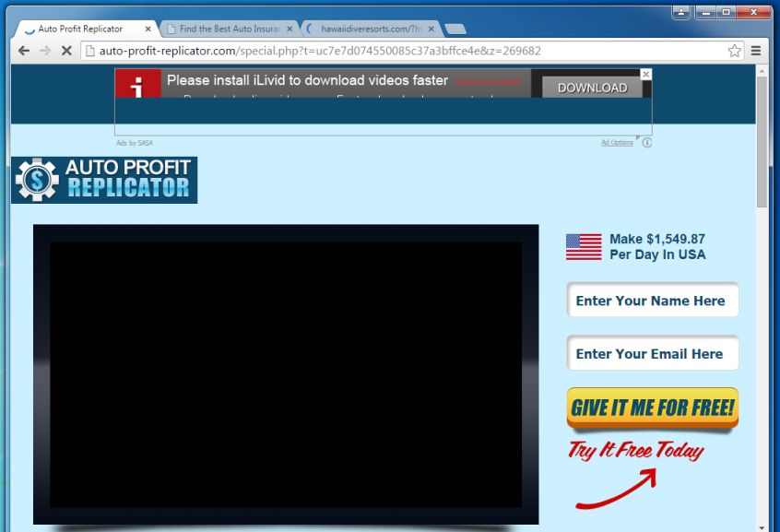Open the Chrome hamburger menu
The height and width of the screenshot is (532, 780).
(x=756, y=51)
